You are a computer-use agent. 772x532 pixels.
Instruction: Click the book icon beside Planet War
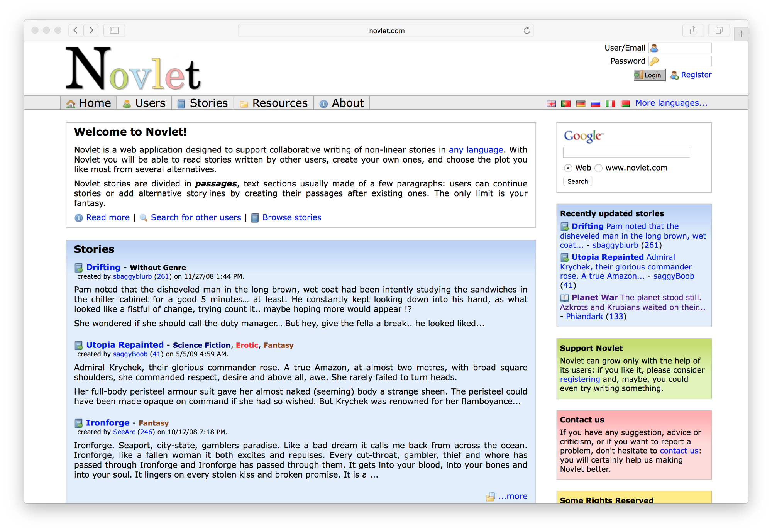(564, 298)
